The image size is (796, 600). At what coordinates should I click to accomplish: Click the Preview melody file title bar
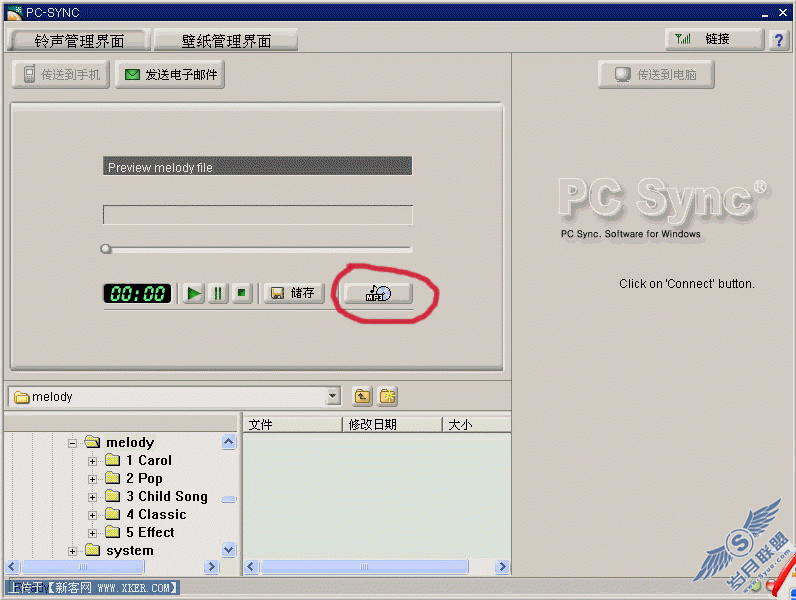pyautogui.click(x=258, y=166)
